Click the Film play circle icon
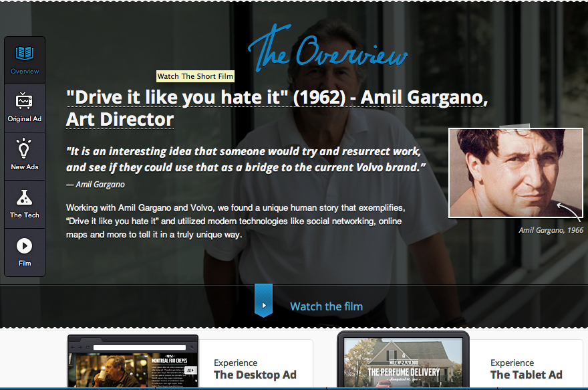Screen dimensions: 588x390 [x=24, y=246]
